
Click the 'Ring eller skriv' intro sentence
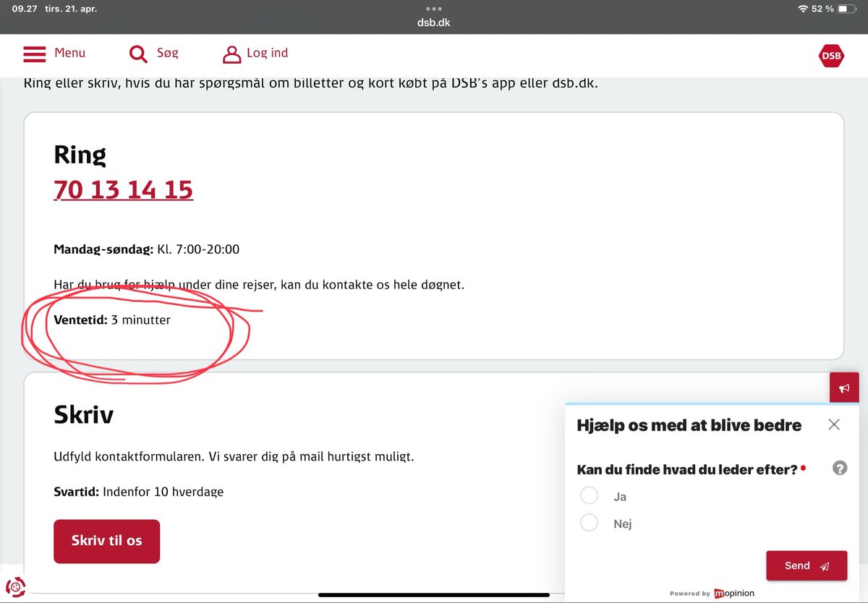click(312, 82)
